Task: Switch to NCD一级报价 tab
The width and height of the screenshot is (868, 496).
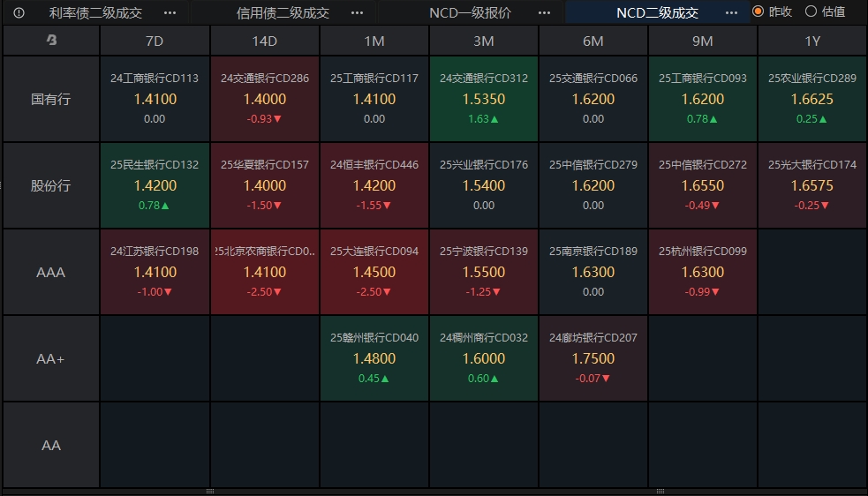Action: [x=470, y=12]
